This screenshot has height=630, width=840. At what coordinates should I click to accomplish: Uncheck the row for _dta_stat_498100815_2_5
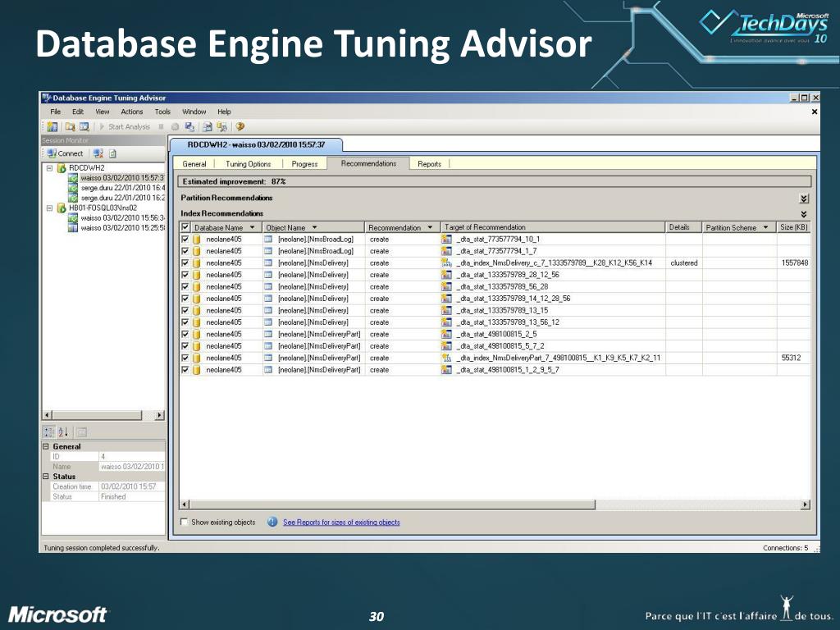coord(185,335)
